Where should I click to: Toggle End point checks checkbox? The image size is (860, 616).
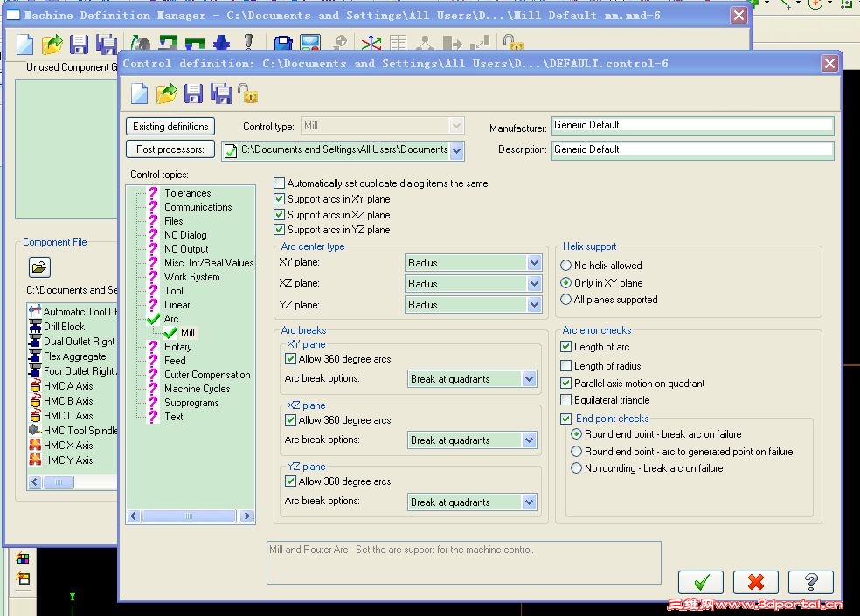point(566,419)
